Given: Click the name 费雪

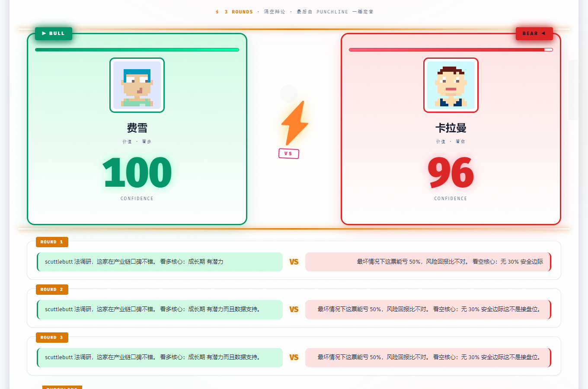Looking at the screenshot, I should point(137,128).
